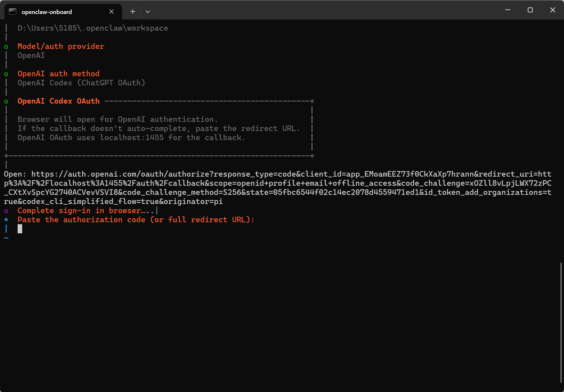The width and height of the screenshot is (564, 392).
Task: Minimize the terminal window
Action: click(508, 10)
